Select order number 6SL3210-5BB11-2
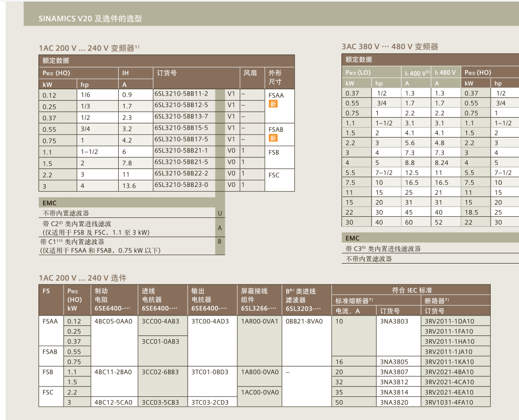Screen dimensions: 519x420 181,94
